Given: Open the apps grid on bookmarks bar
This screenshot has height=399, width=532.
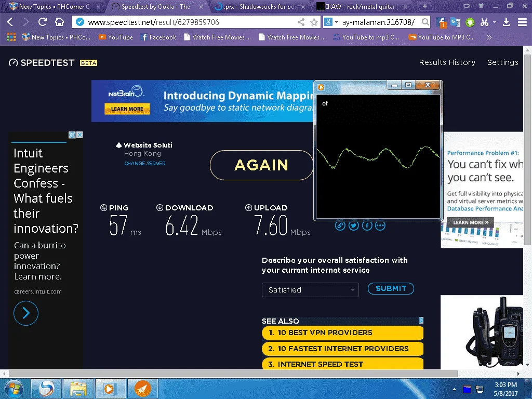Looking at the screenshot, I should [11, 37].
